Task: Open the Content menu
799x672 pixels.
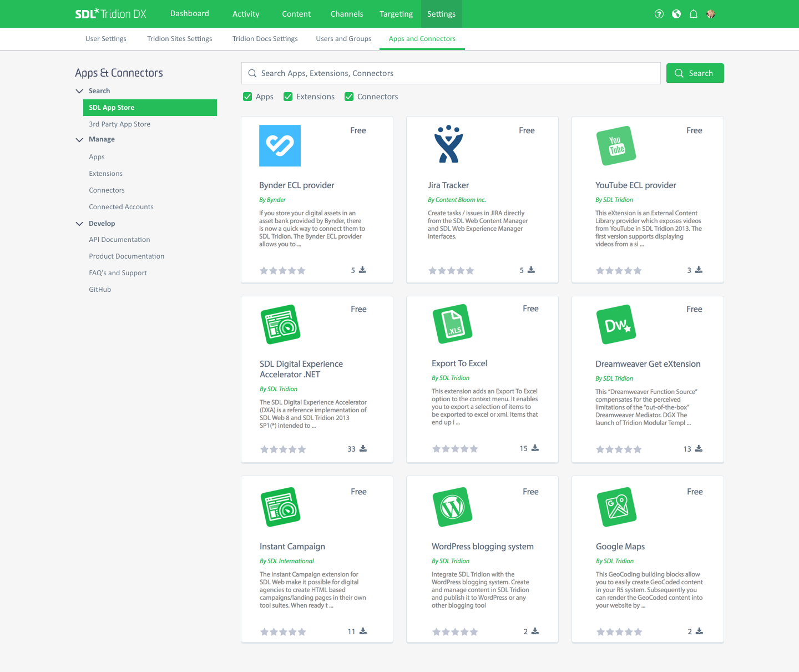Action: tap(296, 14)
